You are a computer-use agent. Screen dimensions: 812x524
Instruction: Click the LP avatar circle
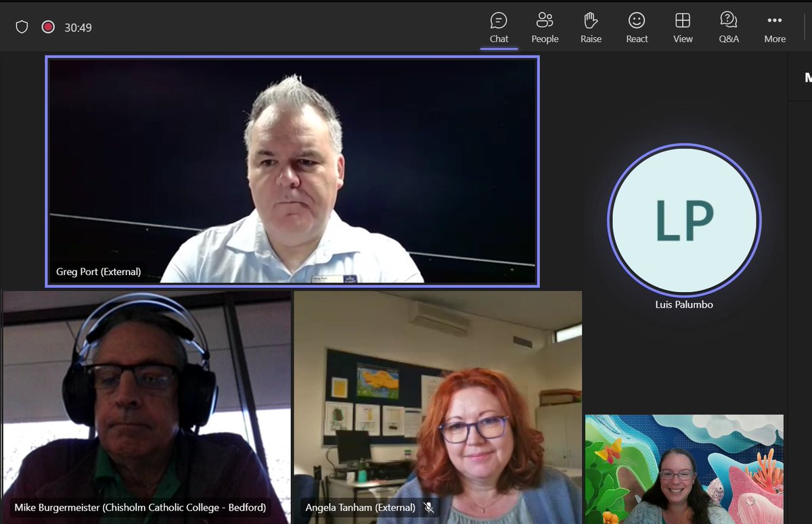pos(684,220)
